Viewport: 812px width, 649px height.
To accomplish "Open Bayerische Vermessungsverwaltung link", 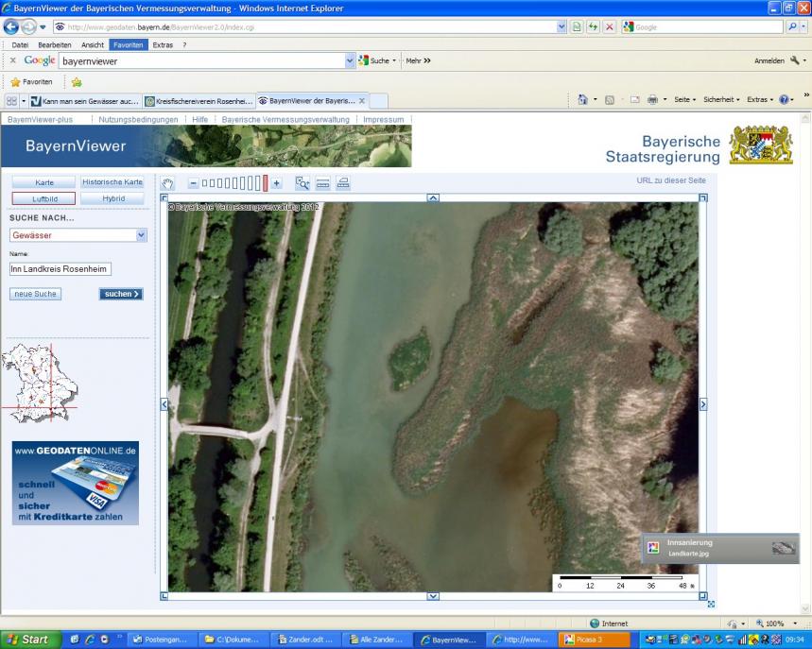I will 285,120.
